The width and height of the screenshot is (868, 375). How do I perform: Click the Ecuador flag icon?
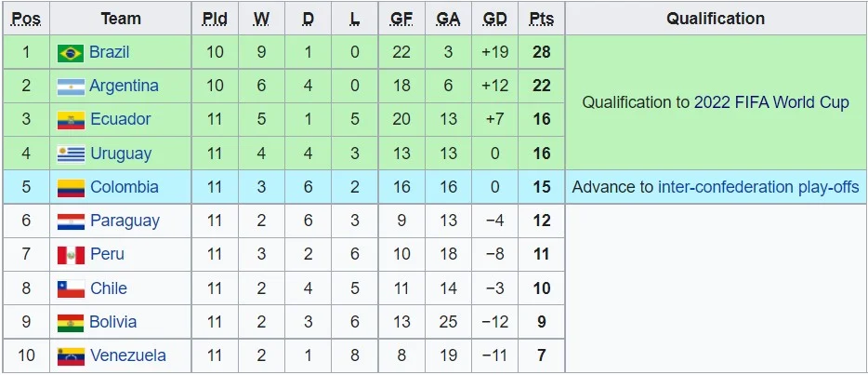pyautogui.click(x=71, y=119)
